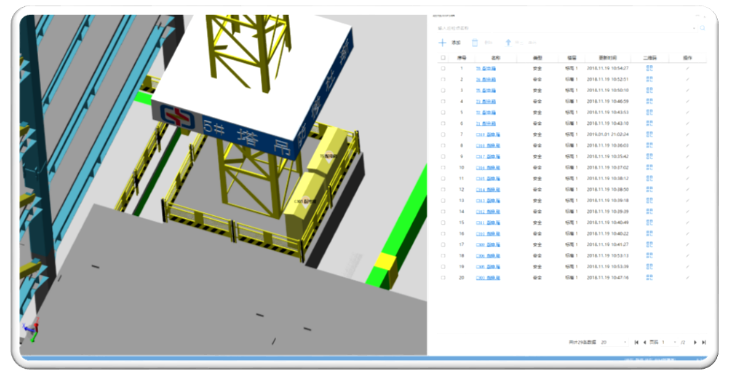Image resolution: width=737 pixels, height=373 pixels.
Task: Open the QR code icon in row 3
Action: tap(649, 90)
